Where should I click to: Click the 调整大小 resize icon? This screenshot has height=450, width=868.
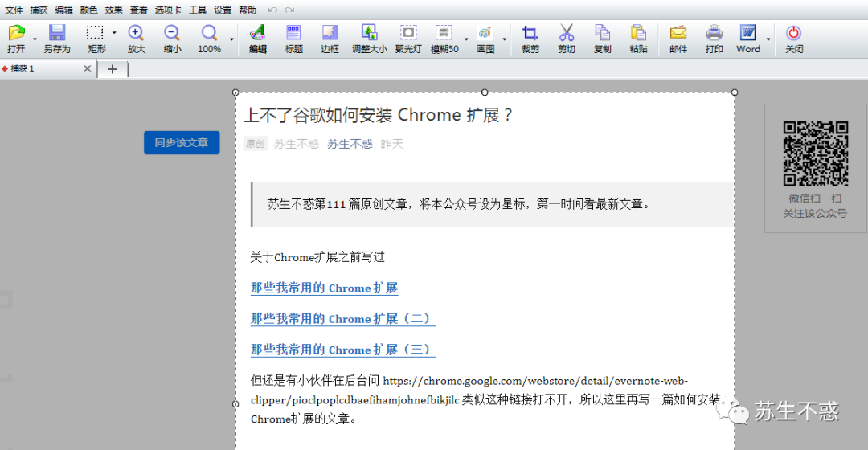click(369, 33)
